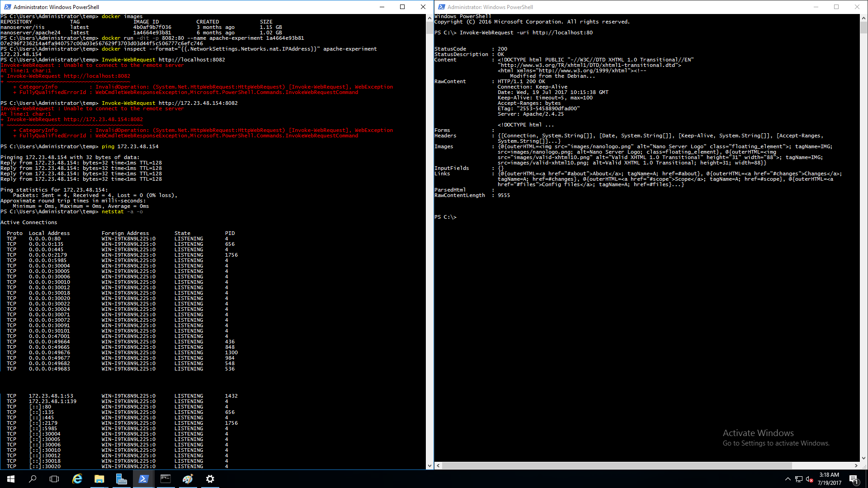This screenshot has width=868, height=488.
Task: Click 'Active Connections' heading
Action: (29, 222)
